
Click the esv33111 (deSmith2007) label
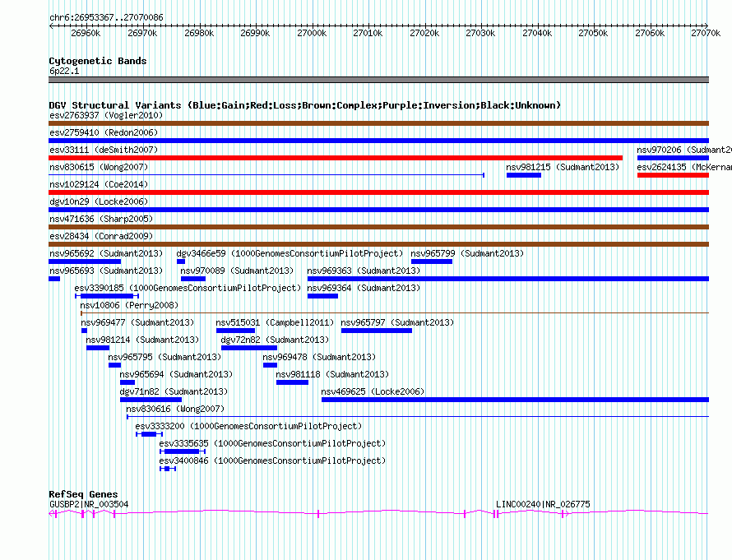(x=104, y=150)
